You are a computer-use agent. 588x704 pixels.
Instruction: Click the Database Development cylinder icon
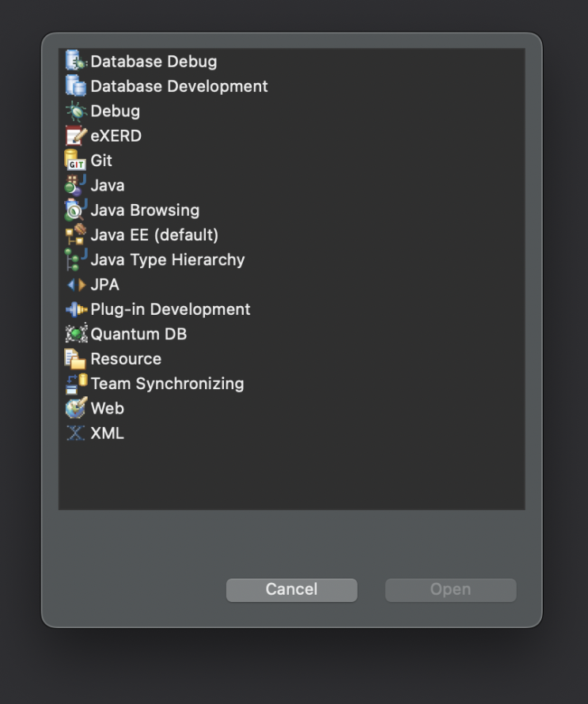[75, 85]
